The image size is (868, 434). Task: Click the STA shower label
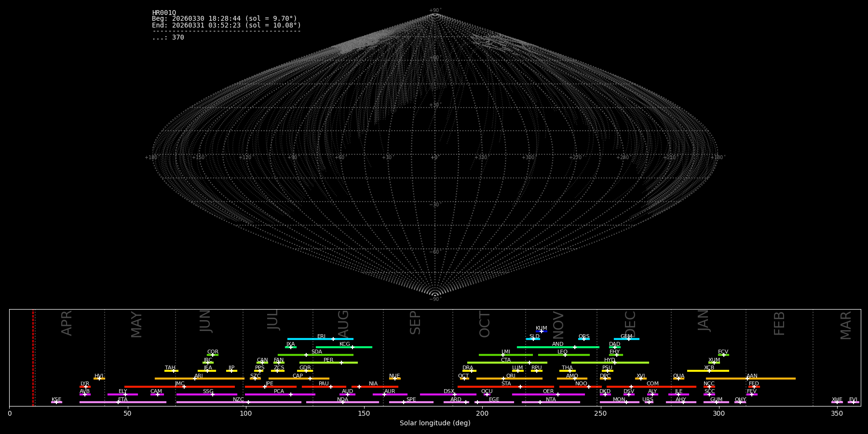[x=506, y=384]
